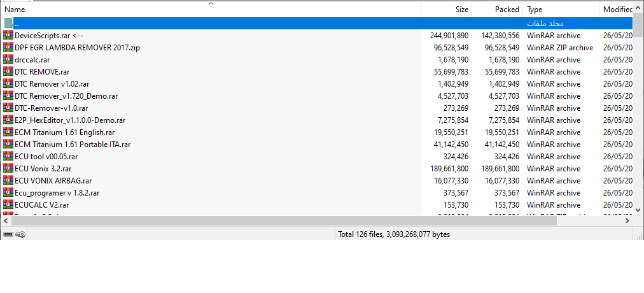The image size is (644, 293).
Task: Click the ECM Titanium 1.61 English.rar icon
Action: [x=8, y=132]
